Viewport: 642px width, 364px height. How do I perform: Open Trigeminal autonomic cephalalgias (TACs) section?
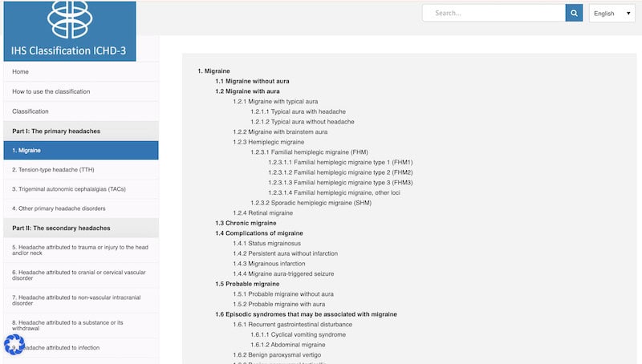coord(69,189)
